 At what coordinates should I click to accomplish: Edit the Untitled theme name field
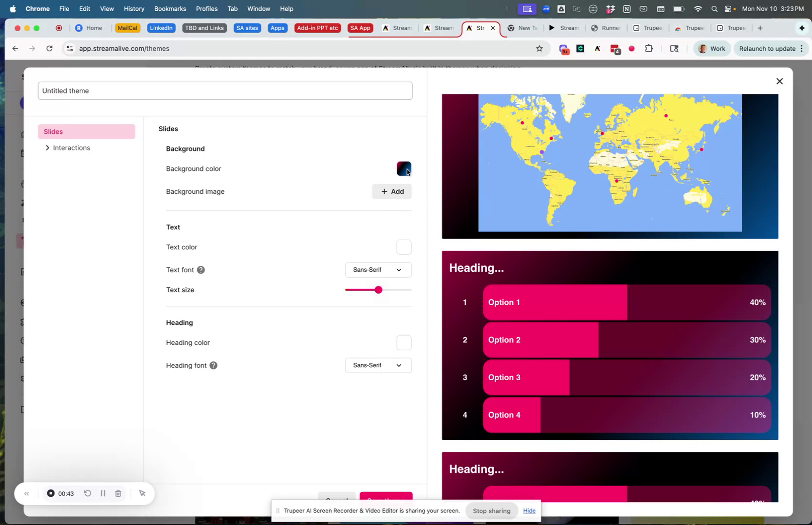point(225,91)
